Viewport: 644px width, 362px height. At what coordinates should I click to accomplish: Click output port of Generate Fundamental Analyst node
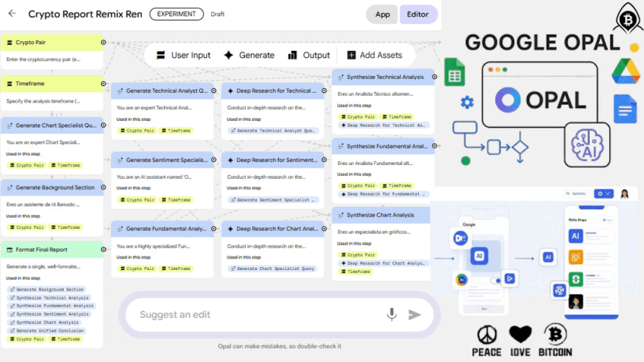[214, 229]
